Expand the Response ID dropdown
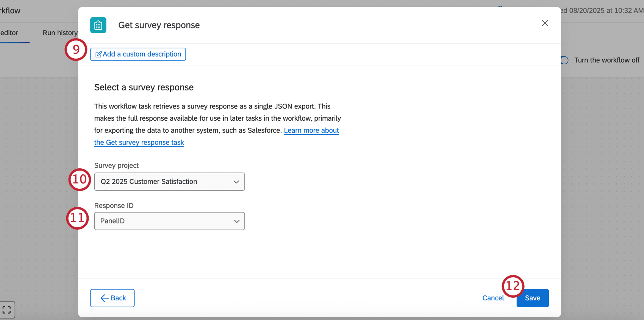644x320 pixels. coord(169,221)
